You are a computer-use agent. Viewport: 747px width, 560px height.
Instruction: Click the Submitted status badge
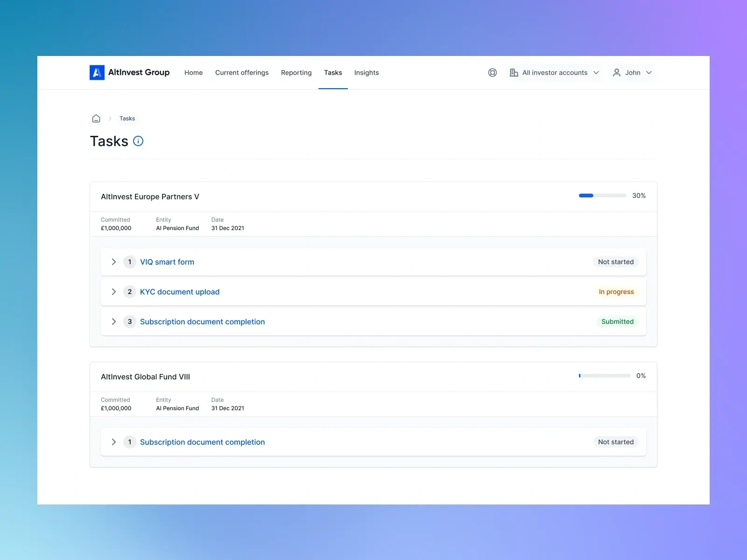tap(617, 322)
